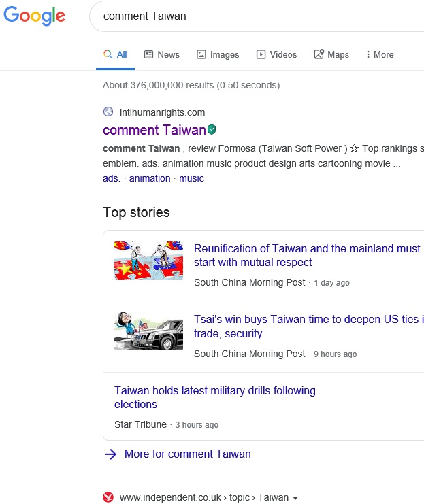Click the Independent site red favicon
Screen dimensions: 424x504
tap(108, 497)
